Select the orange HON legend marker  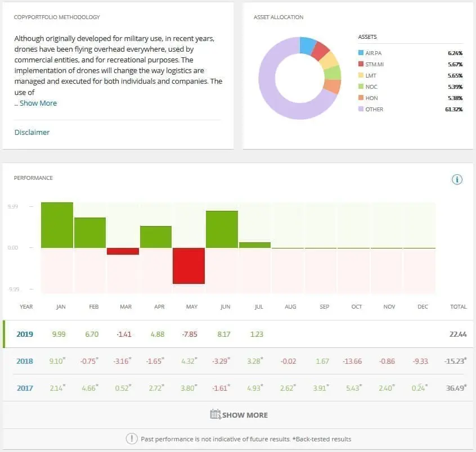click(x=361, y=98)
